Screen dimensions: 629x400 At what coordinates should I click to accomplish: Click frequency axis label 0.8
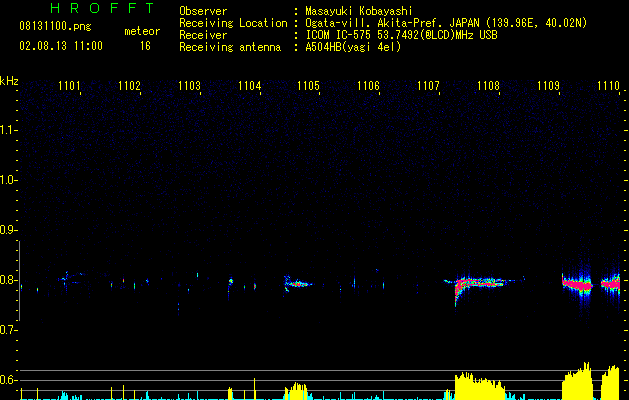tap(7, 280)
